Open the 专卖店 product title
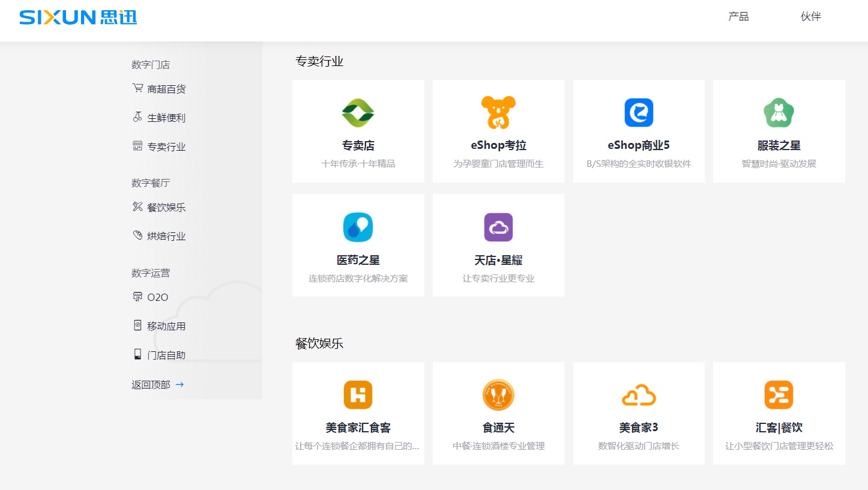This screenshot has width=868, height=490. tap(358, 145)
